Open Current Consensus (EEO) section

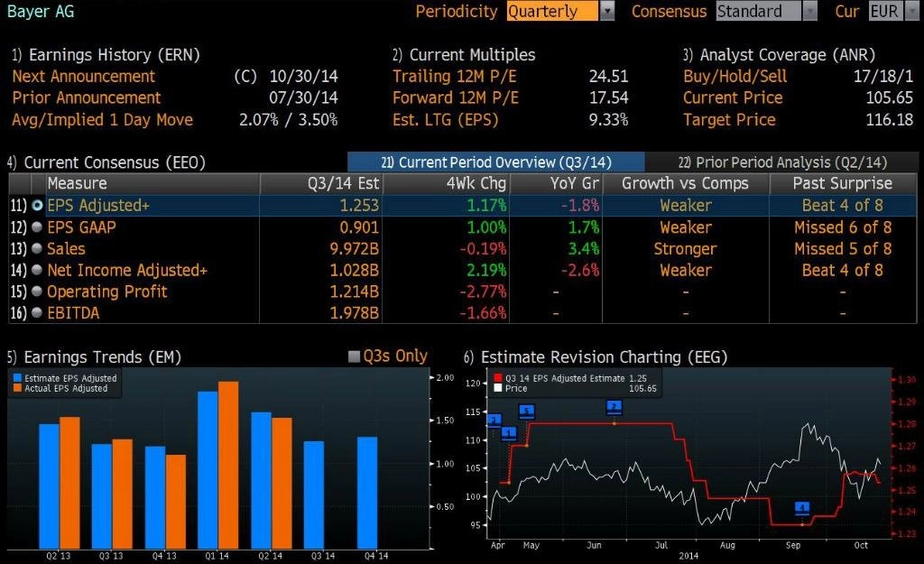(106, 162)
